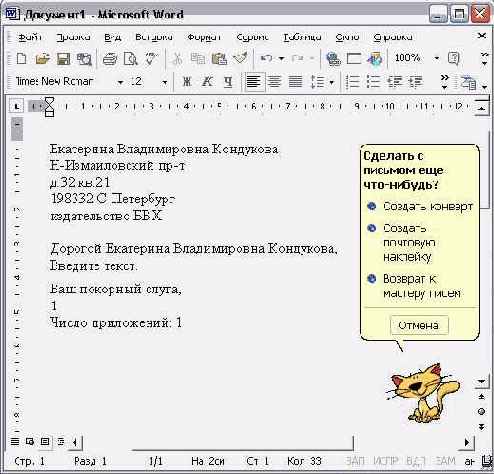Click the next page double-arrow button
The height and width of the screenshot is (474, 494).
(481, 427)
